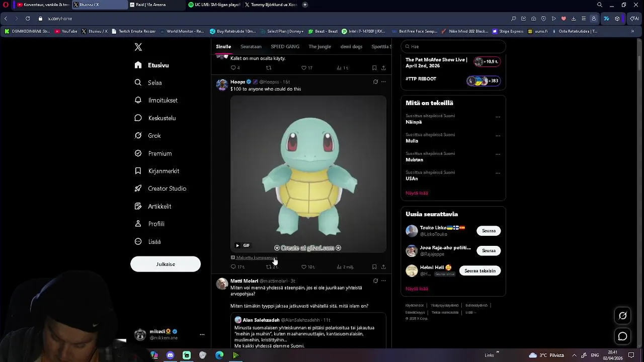Click the browser address bar

point(272,19)
